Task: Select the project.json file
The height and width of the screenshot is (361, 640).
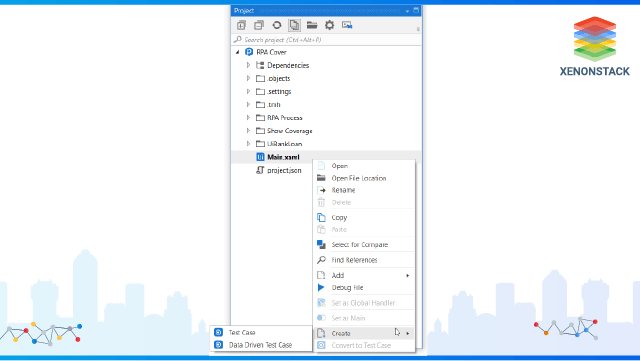Action: pyautogui.click(x=284, y=171)
